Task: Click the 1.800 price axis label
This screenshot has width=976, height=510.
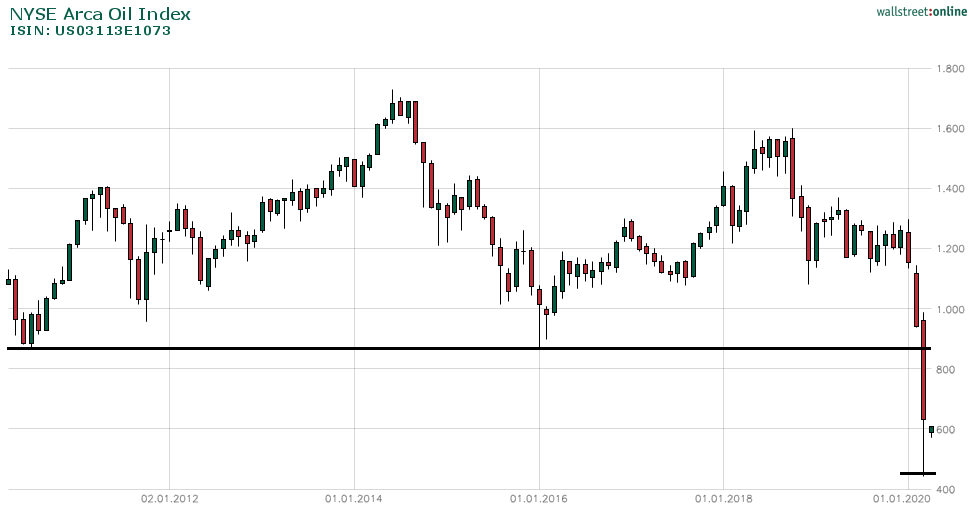Action: click(x=950, y=69)
